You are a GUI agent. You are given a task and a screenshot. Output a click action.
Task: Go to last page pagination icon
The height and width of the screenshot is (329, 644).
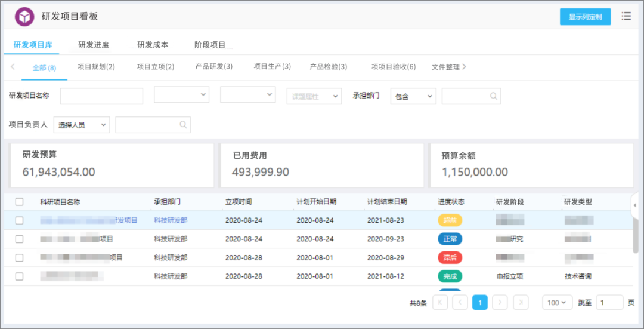521,302
